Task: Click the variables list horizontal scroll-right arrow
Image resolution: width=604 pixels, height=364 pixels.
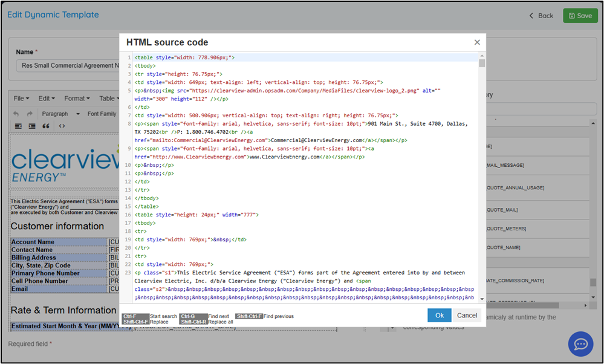Action: click(x=585, y=305)
